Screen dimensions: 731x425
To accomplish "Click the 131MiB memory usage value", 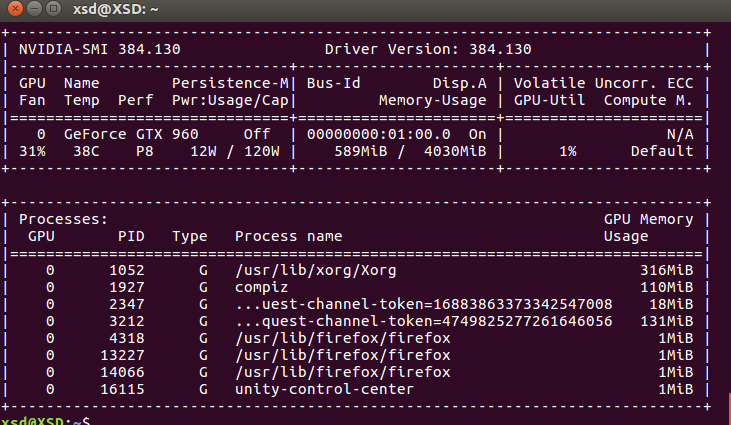I will 667,322.
